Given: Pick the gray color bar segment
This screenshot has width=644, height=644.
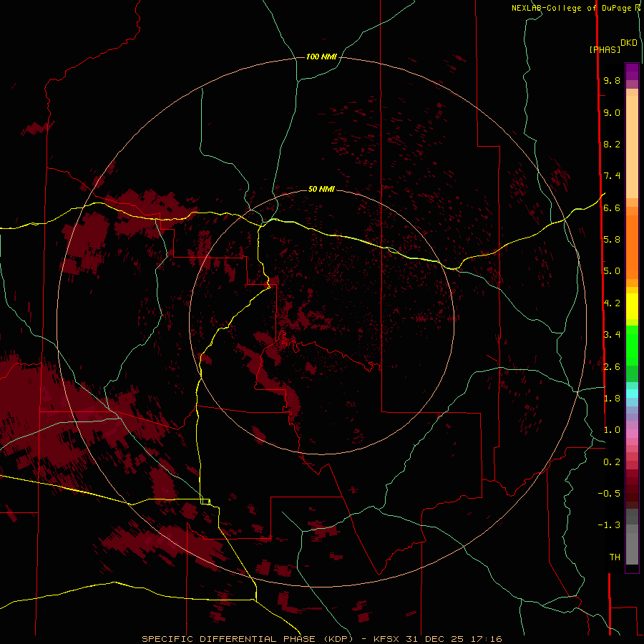Looking at the screenshot, I should [632, 546].
